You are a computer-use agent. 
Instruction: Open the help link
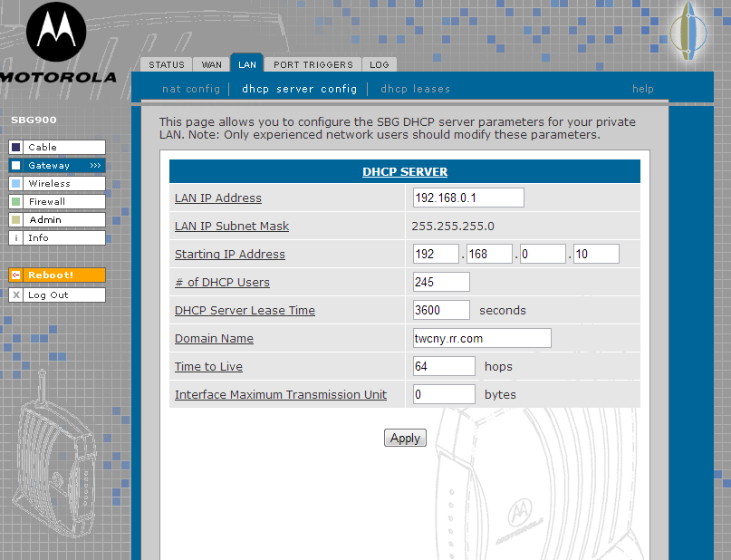643,89
